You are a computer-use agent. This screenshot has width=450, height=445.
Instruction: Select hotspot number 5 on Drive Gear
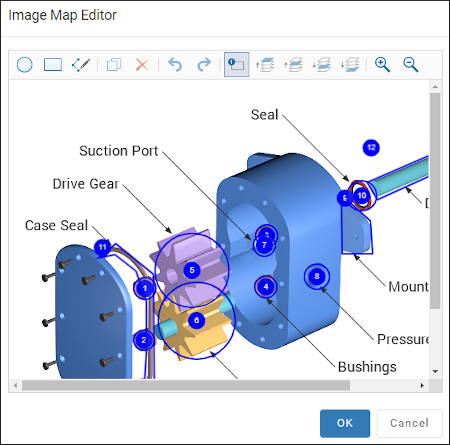[x=192, y=270]
